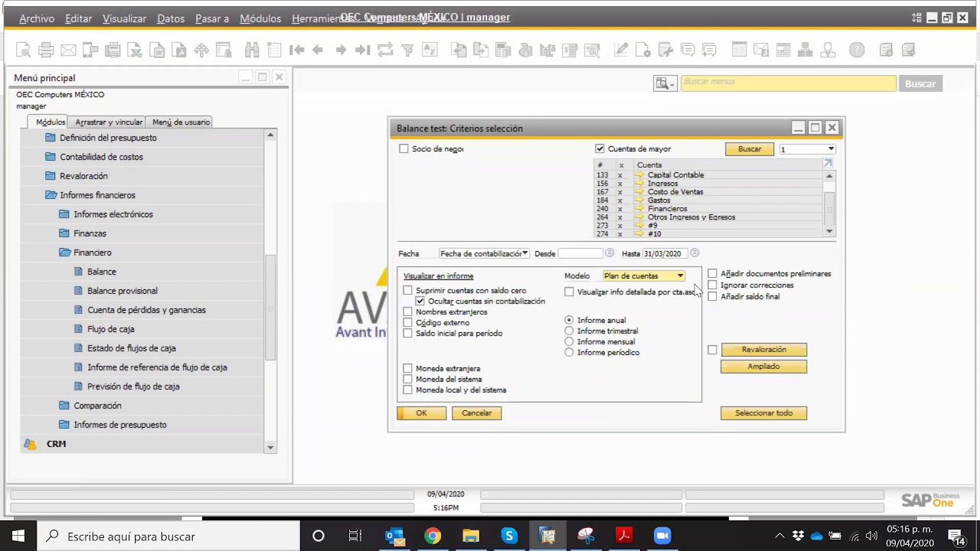Expand Informes electrónicos folder
The height and width of the screenshot is (551, 980).
coord(64,214)
